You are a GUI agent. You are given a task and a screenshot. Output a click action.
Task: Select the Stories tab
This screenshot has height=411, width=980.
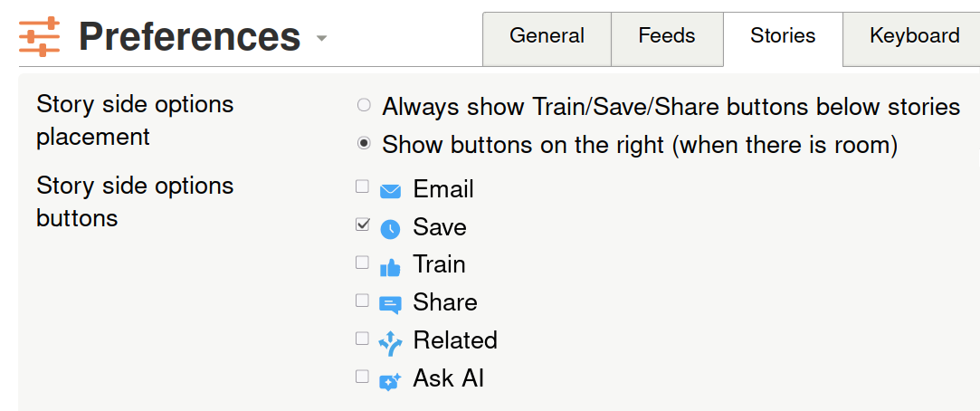(x=783, y=36)
